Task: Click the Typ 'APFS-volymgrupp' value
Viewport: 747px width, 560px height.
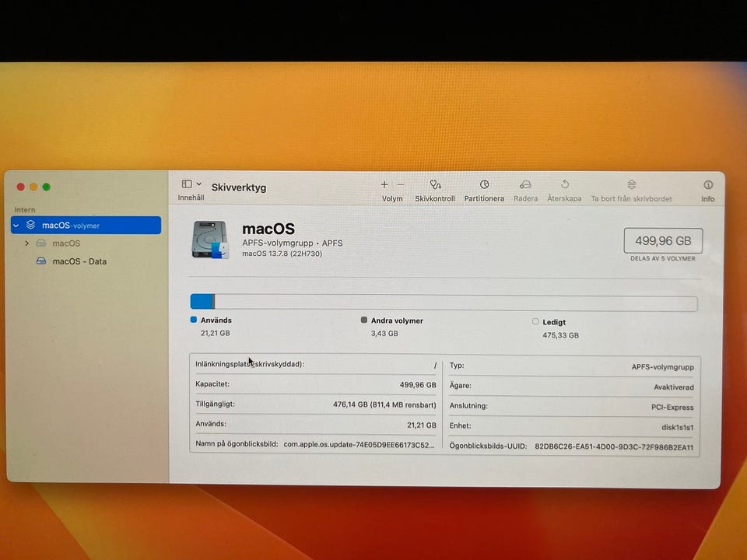Action: (x=663, y=367)
